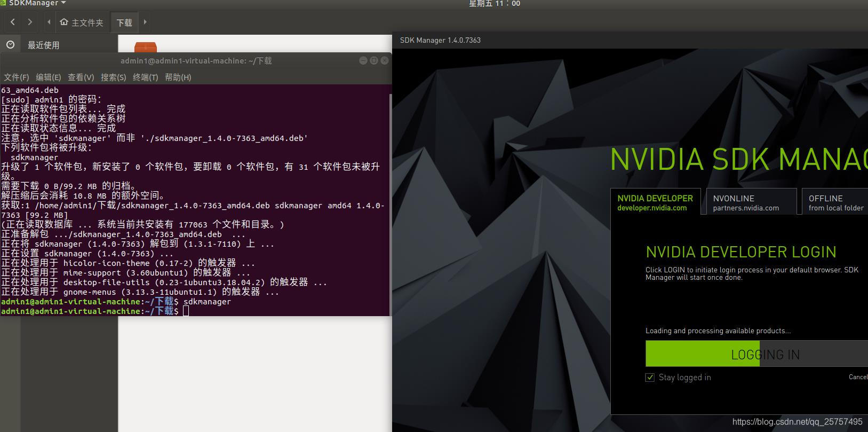Click the 最近使用 clock icon in sidebar
868x432 pixels.
pyautogui.click(x=10, y=45)
